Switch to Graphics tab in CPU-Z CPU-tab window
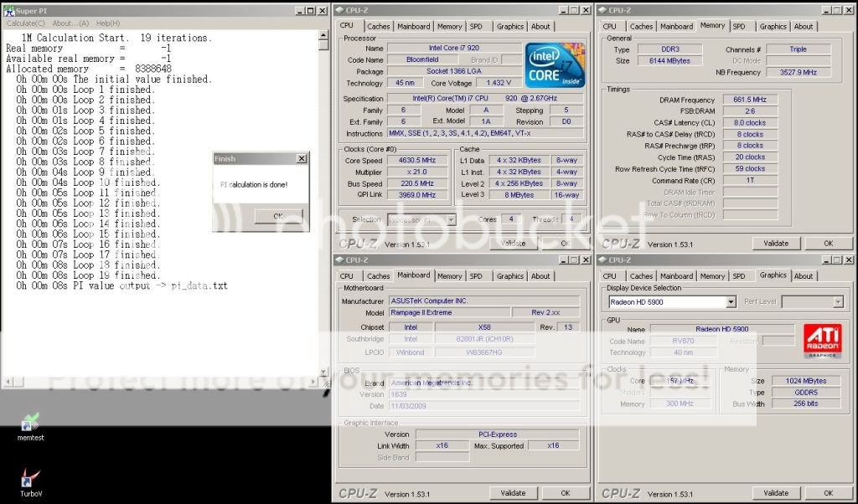Image resolution: width=858 pixels, height=504 pixels. [510, 26]
